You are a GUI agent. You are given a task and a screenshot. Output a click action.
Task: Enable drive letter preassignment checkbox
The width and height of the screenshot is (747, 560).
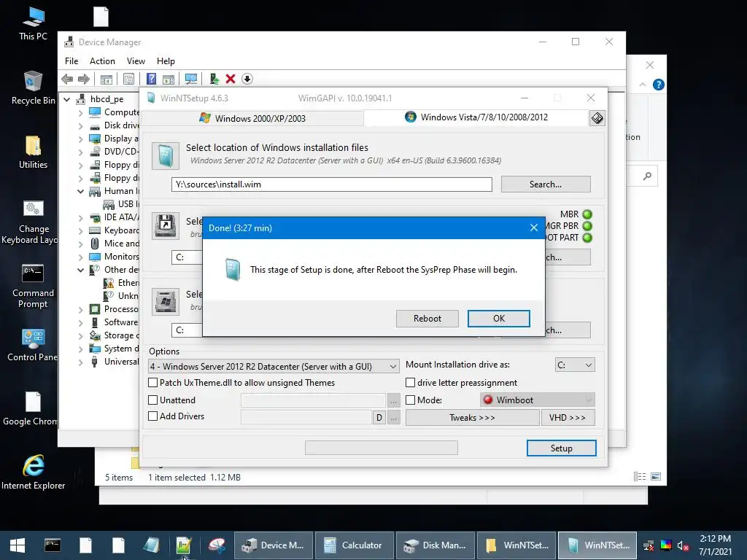410,382
